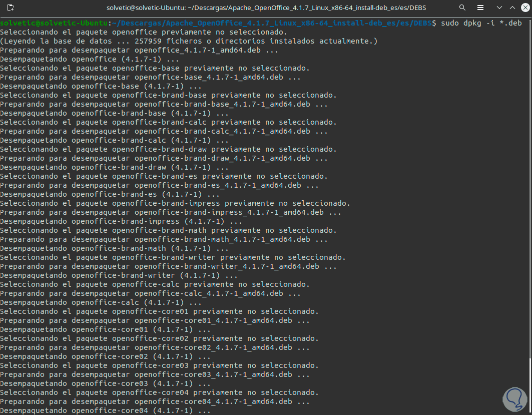Screen dimensions: 532x415
Task: Minimize the terminal window
Action: 499,8
